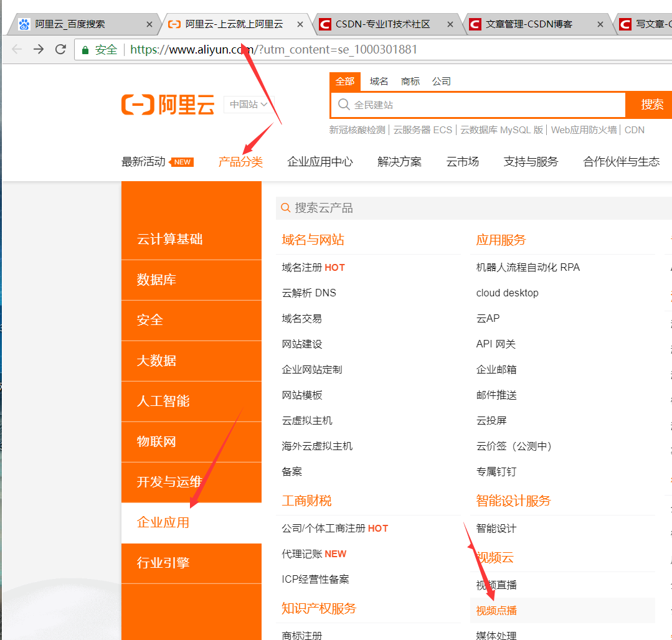Select the 商标 search category tab
Screen dimensions: 672x640
pos(410,81)
